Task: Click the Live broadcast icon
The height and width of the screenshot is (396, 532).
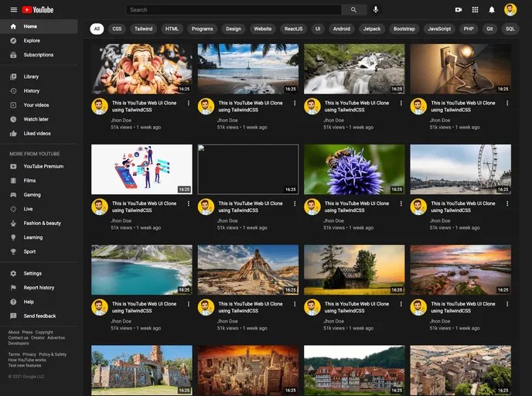Action: [13, 210]
